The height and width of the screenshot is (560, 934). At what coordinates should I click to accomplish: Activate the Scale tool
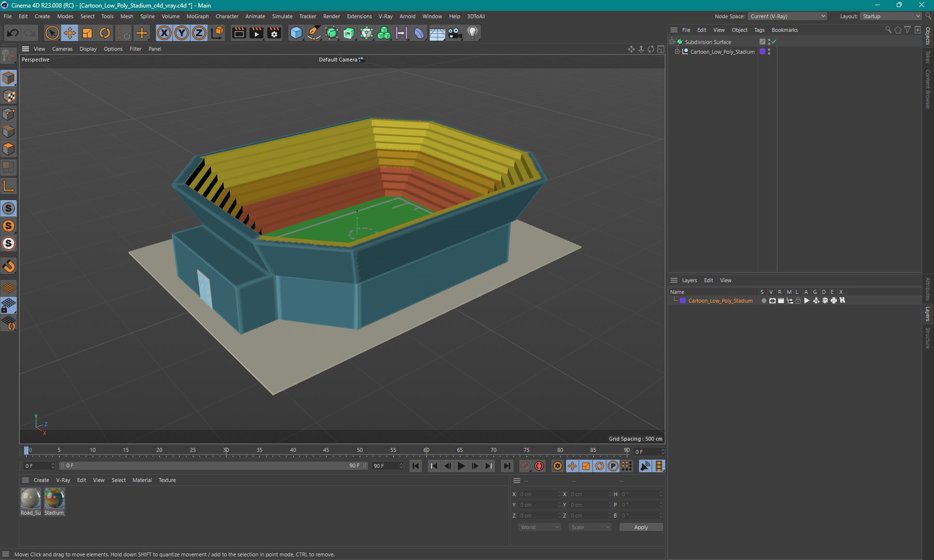coord(87,33)
